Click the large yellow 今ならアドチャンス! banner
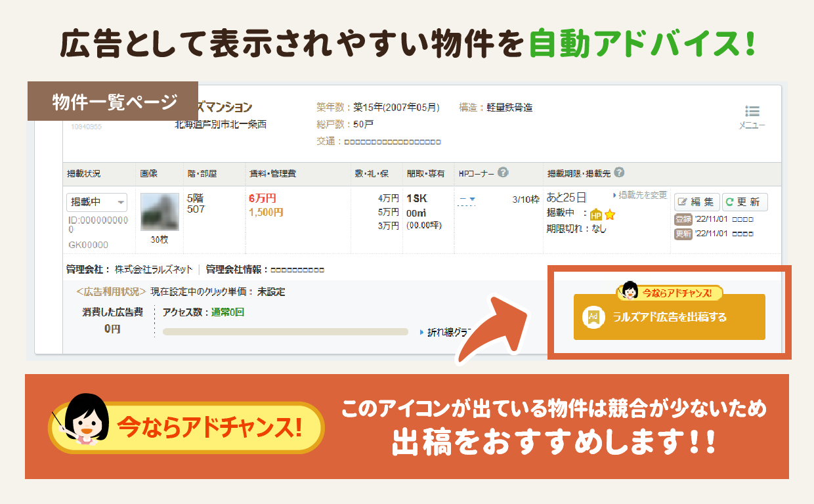814x504 pixels. 187,428
